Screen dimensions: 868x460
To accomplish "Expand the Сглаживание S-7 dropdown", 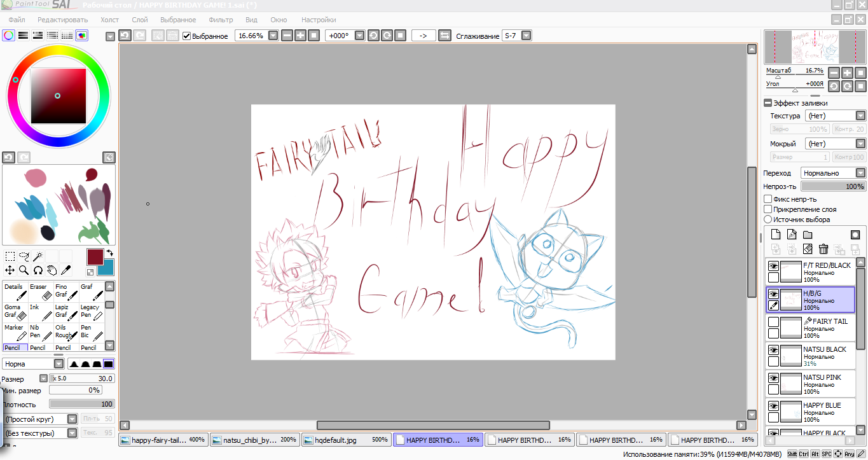I will tap(526, 36).
